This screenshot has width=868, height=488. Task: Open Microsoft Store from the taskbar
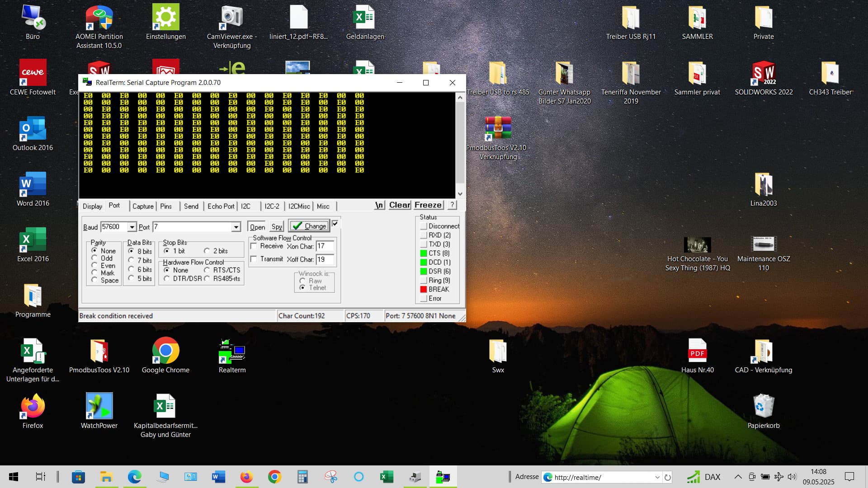click(x=78, y=477)
